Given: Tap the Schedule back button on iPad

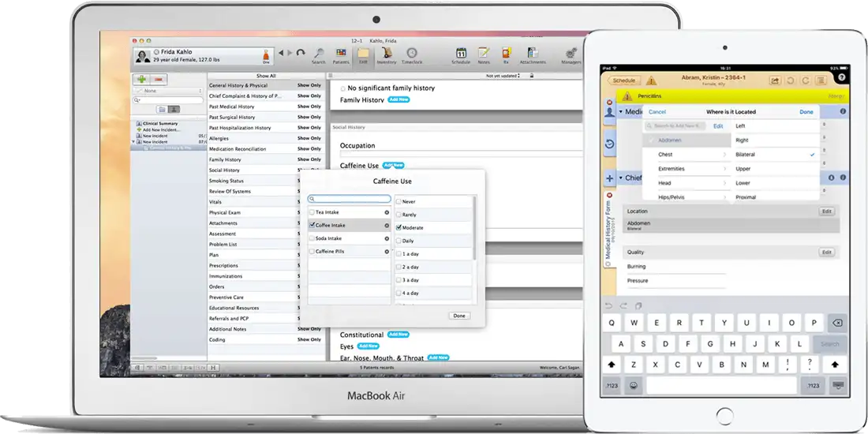Looking at the screenshot, I should click(x=624, y=80).
